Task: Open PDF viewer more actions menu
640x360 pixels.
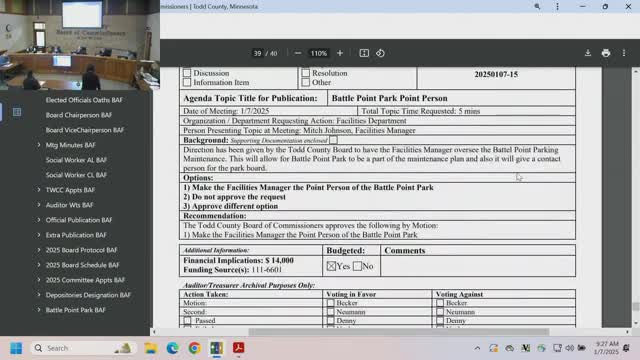Action: [x=624, y=53]
